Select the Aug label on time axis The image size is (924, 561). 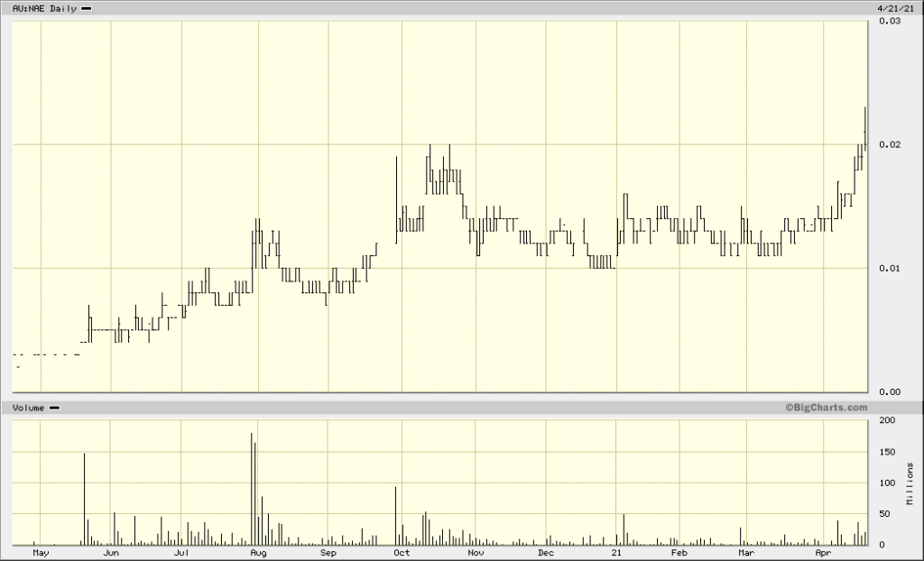(x=258, y=553)
